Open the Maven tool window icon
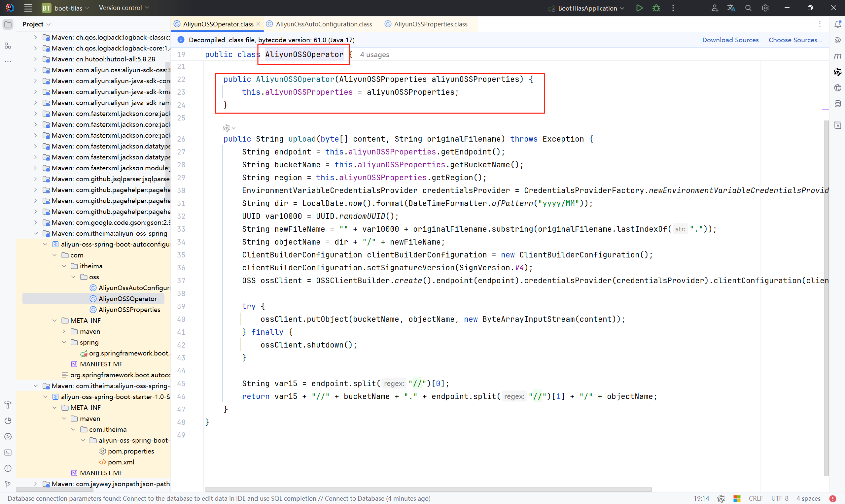845x504 pixels. click(837, 56)
